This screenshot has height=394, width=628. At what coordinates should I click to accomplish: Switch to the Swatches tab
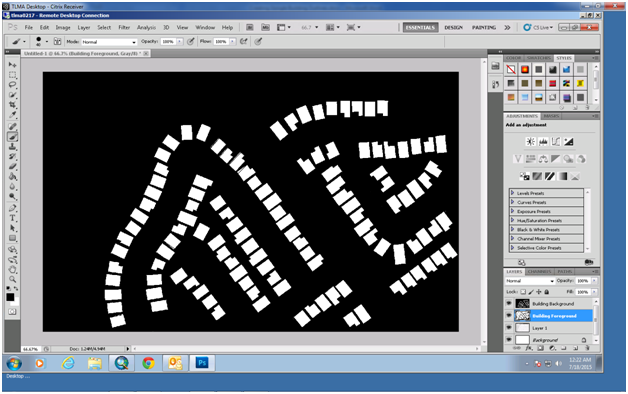539,58
